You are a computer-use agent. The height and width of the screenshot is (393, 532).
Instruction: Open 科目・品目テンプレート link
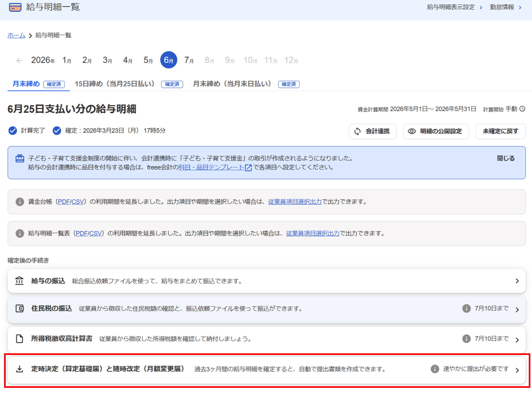pyautogui.click(x=211, y=167)
